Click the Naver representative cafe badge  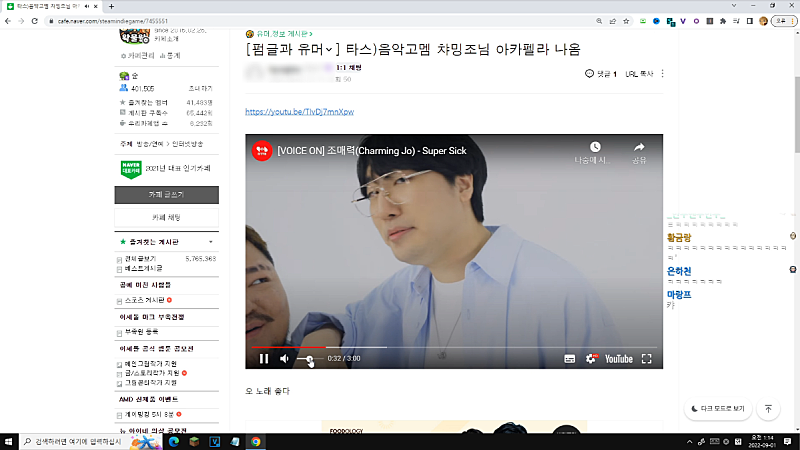click(131, 169)
